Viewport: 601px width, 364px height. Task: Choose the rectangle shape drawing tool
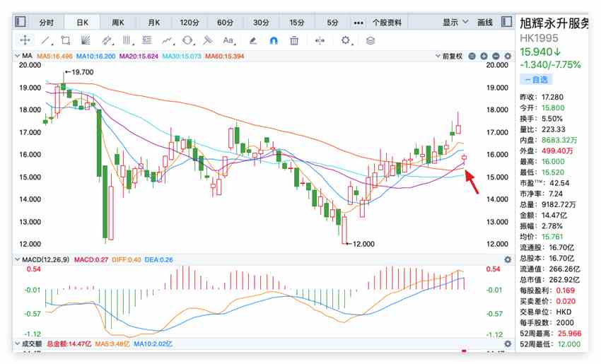66,40
